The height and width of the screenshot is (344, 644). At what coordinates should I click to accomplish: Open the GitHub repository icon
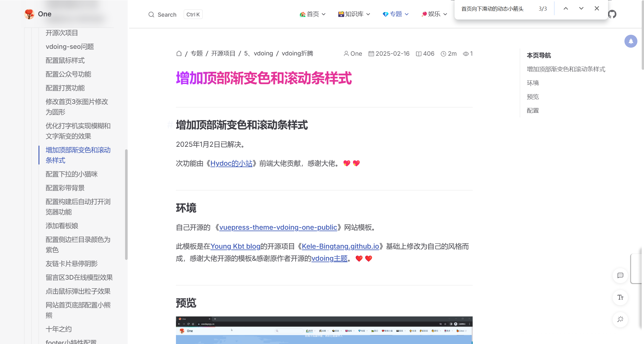(x=612, y=14)
